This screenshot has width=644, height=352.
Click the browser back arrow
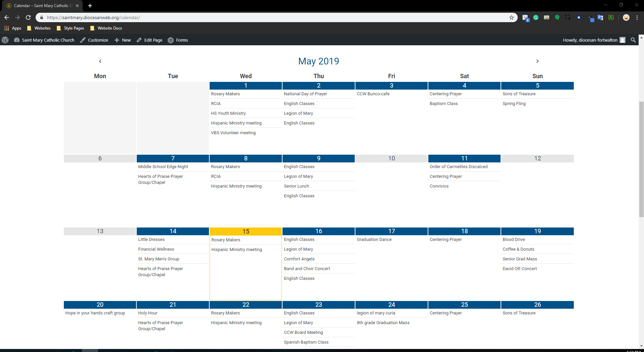tap(7, 17)
